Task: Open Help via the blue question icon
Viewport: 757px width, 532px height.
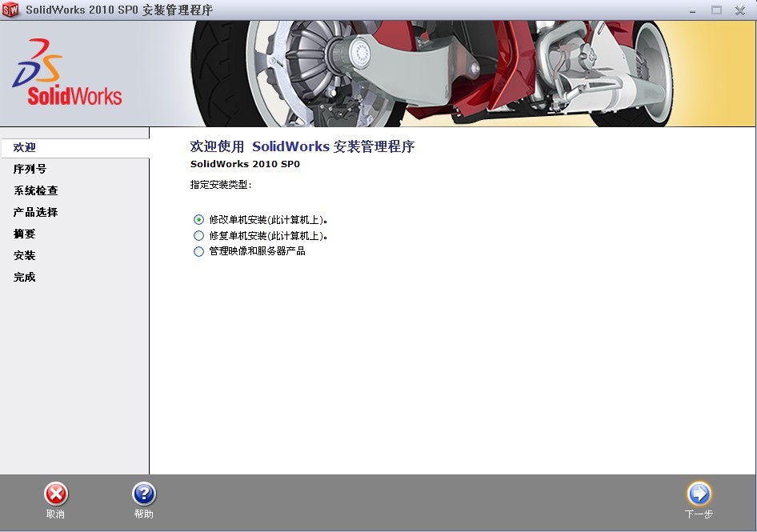Action: point(144,494)
